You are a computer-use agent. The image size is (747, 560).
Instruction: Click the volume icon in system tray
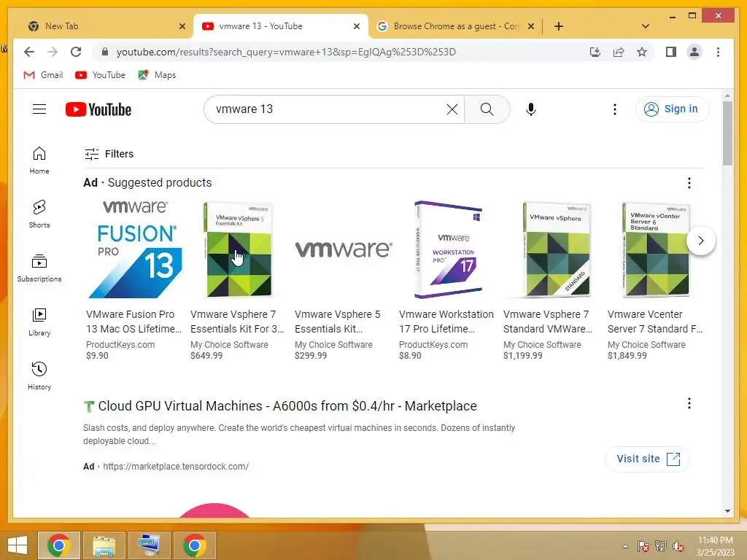678,545
